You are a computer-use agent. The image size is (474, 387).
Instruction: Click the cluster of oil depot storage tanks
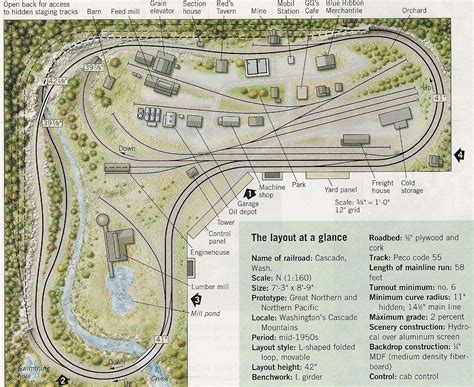pyautogui.click(x=149, y=116)
